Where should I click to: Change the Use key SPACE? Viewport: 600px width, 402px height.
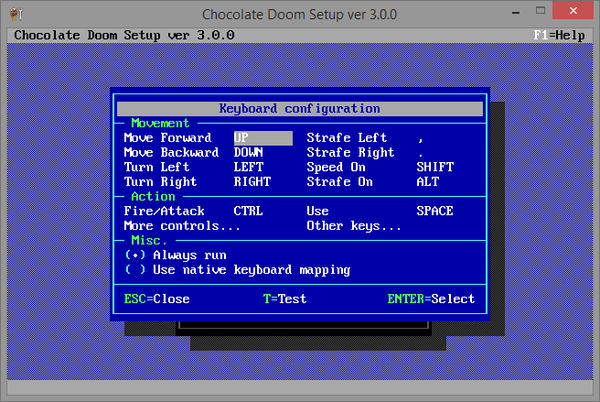tap(435, 211)
